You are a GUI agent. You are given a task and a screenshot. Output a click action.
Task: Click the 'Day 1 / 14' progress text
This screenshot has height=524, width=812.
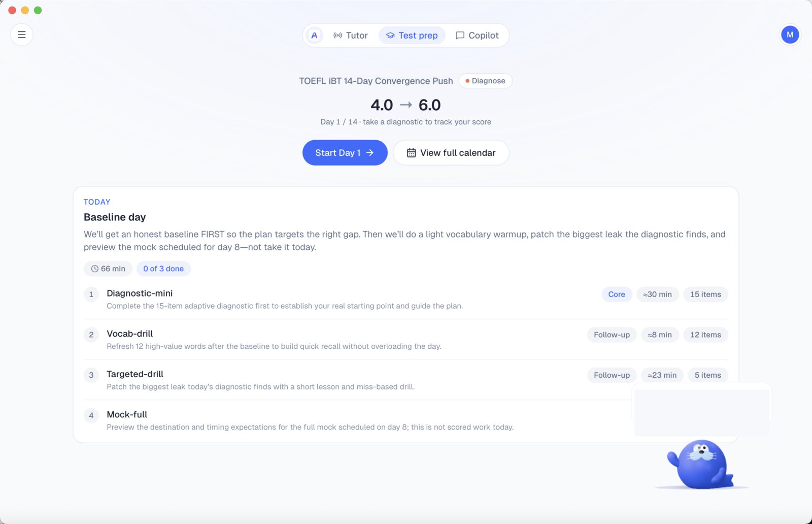coord(338,122)
